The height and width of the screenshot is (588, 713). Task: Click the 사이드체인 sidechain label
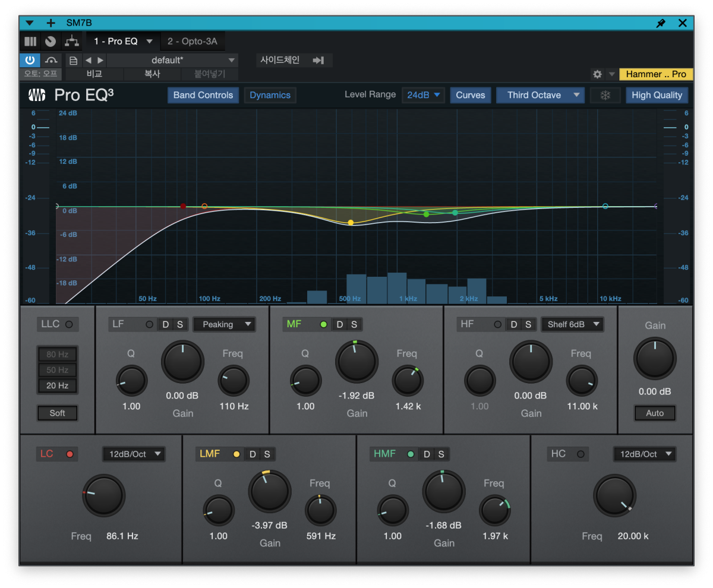point(280,60)
